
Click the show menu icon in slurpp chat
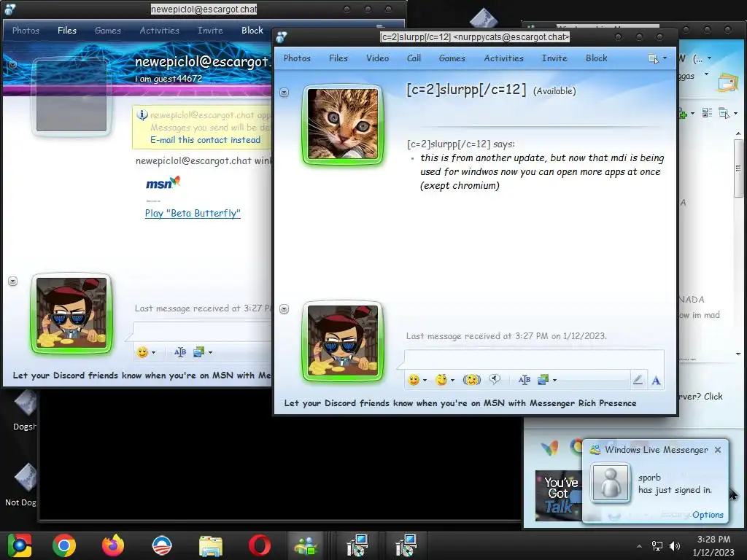point(653,58)
